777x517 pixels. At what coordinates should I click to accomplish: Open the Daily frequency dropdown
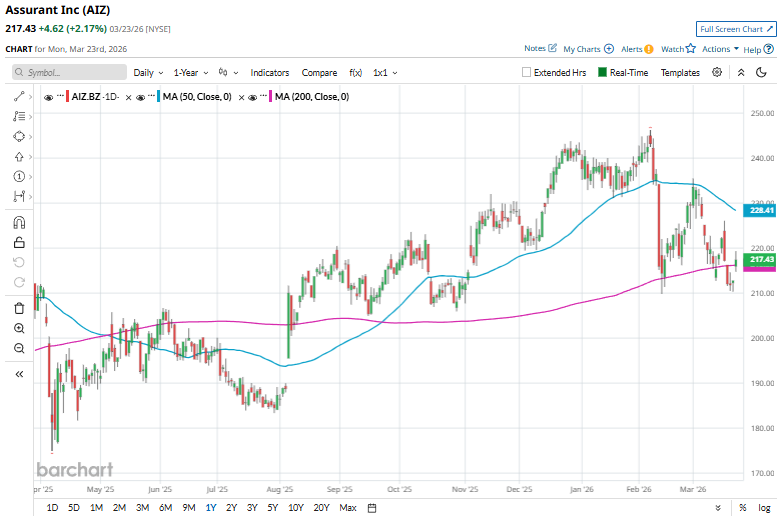pos(148,73)
